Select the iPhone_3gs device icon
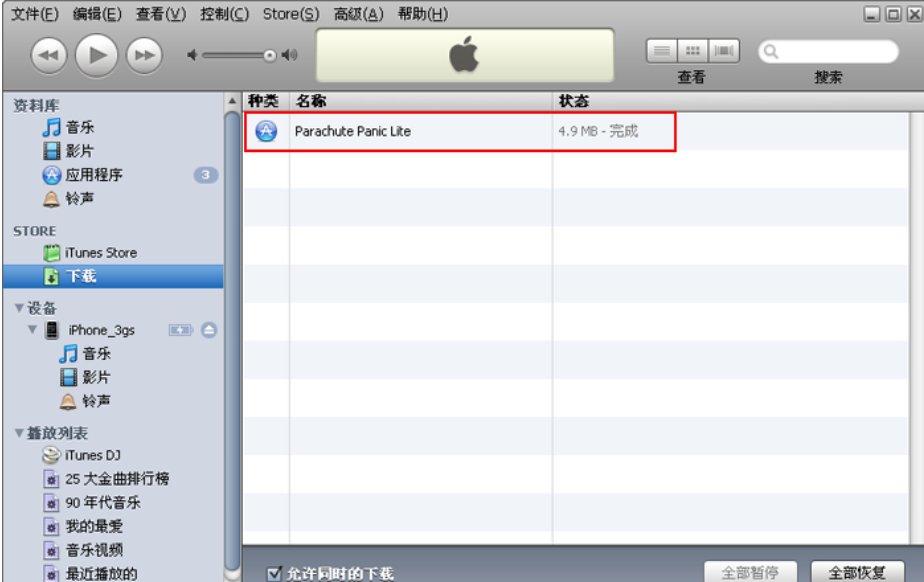Screen dimensions: 924x582 [52, 330]
